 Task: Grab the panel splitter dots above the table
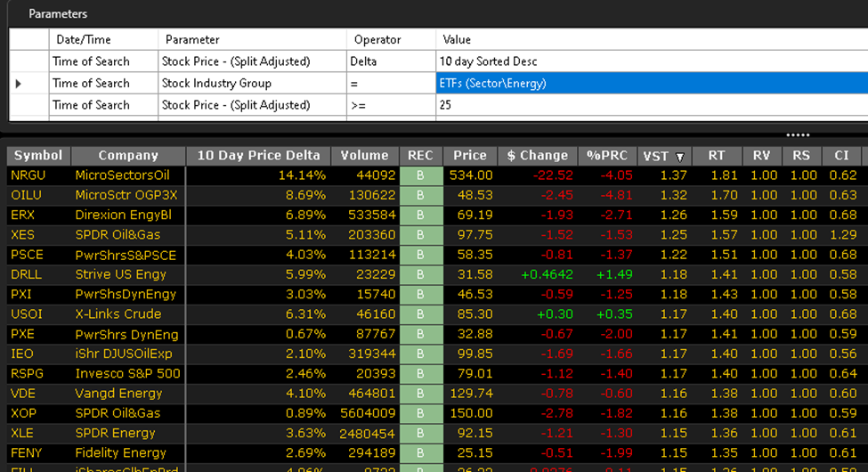pos(798,135)
